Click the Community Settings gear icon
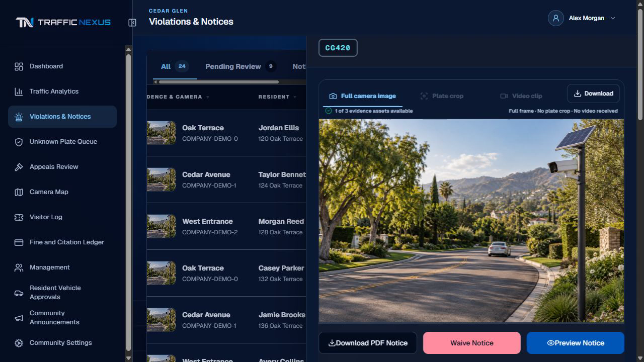The image size is (644, 362). click(x=19, y=343)
